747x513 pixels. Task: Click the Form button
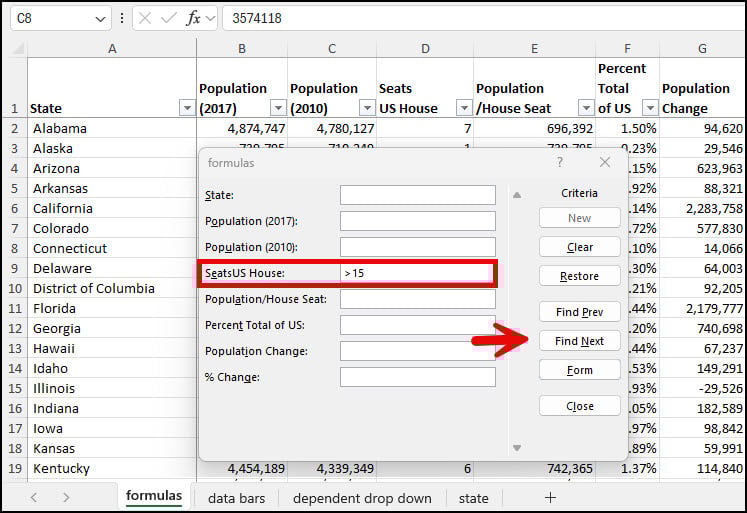point(580,370)
